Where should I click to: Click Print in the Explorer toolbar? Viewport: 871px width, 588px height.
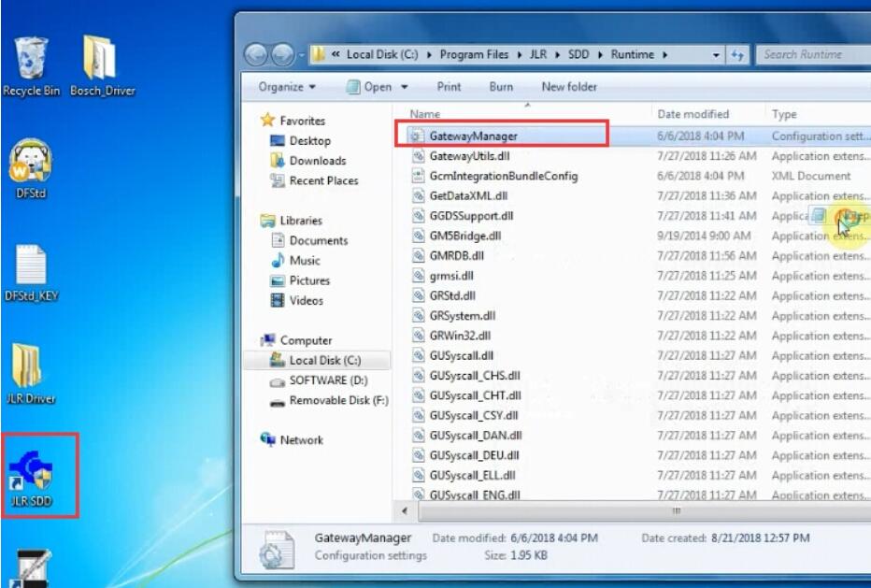pos(449,87)
